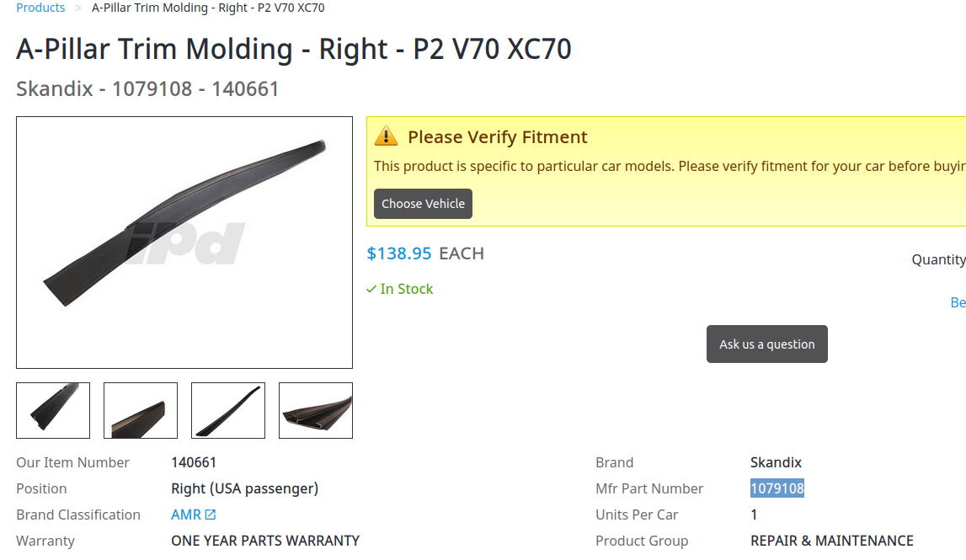Screen dimensions: 966x560
Task: Click the $138.95 price text
Action: point(399,253)
